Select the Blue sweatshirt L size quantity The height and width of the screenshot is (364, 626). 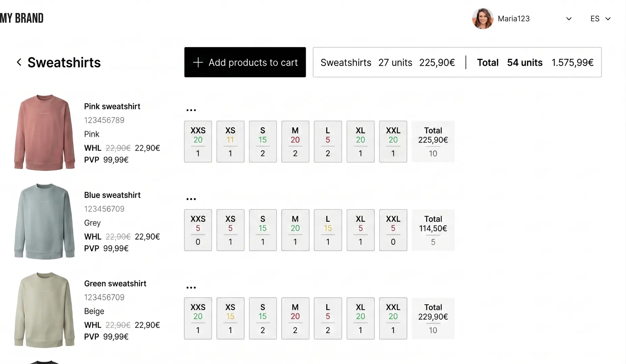[328, 242]
